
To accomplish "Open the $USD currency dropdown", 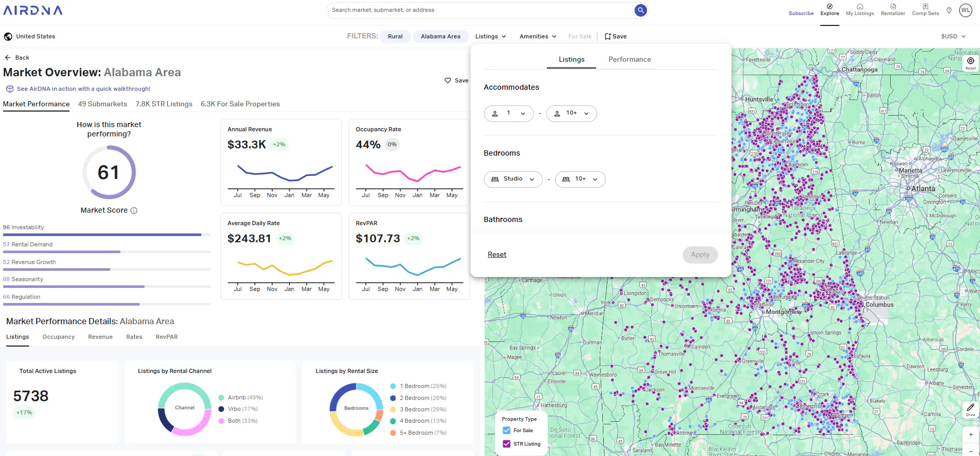I will pos(953,36).
